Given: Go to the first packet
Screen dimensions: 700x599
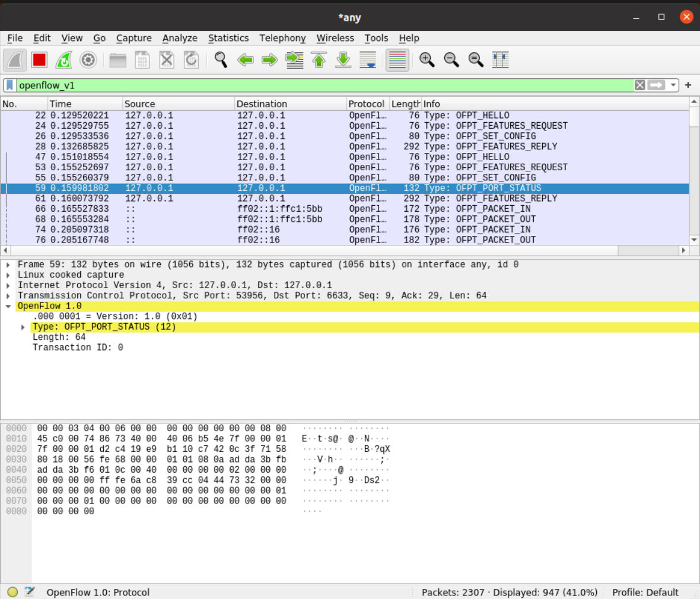Looking at the screenshot, I should 319,60.
